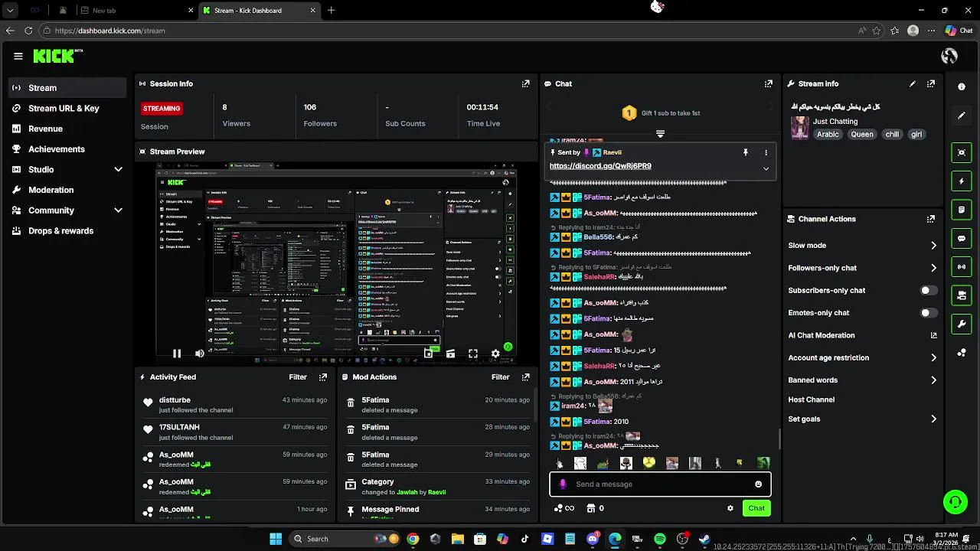The image size is (980, 551).
Task: Pop out the Channel Actions panel
Action: (x=930, y=219)
